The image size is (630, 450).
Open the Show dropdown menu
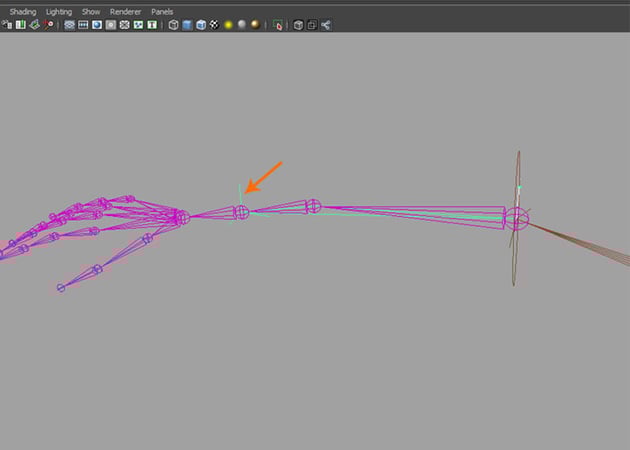pos(91,11)
